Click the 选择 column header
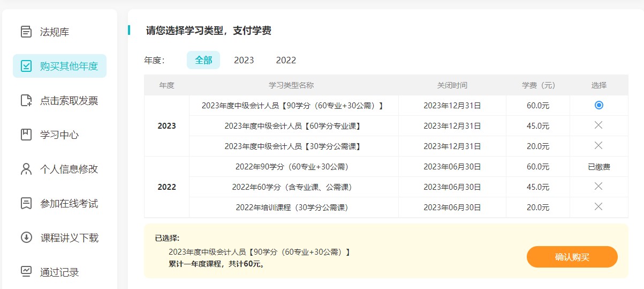The height and width of the screenshot is (289, 644). point(599,85)
